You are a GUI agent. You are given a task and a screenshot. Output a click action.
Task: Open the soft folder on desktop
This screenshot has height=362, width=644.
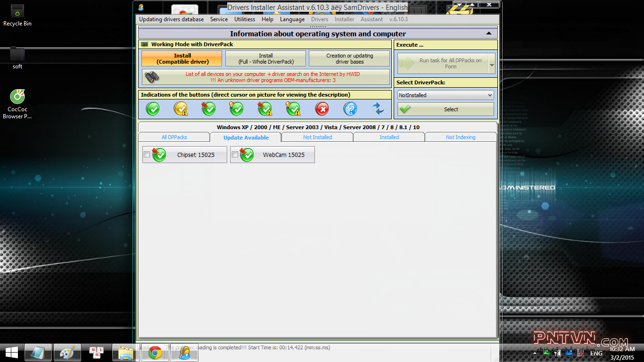point(17,58)
